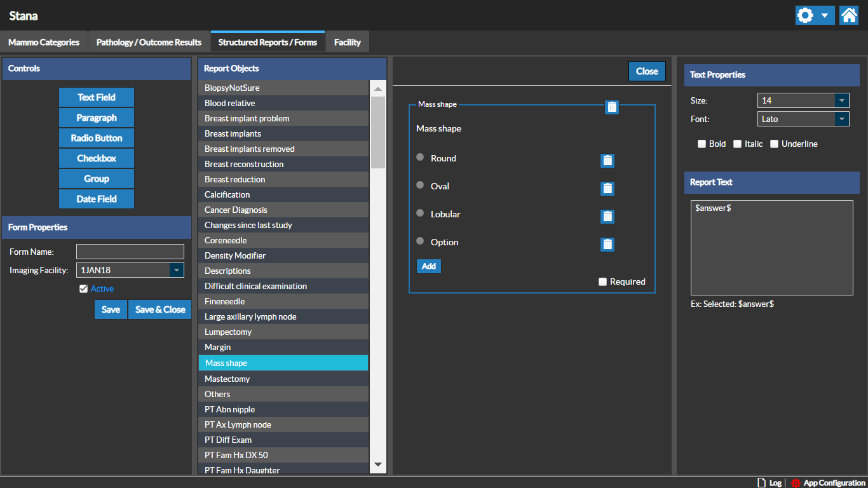Open the Pathology / Outcome Results tab

coord(149,43)
